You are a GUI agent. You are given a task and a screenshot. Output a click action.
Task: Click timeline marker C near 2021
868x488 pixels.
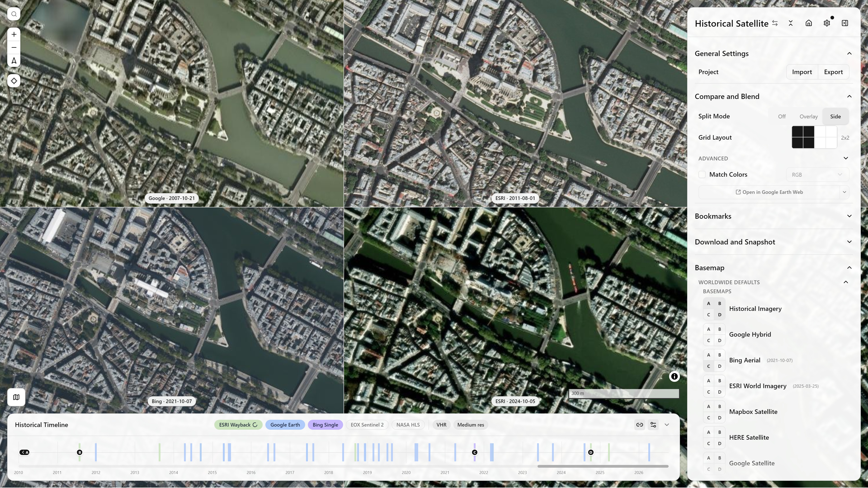(x=474, y=452)
